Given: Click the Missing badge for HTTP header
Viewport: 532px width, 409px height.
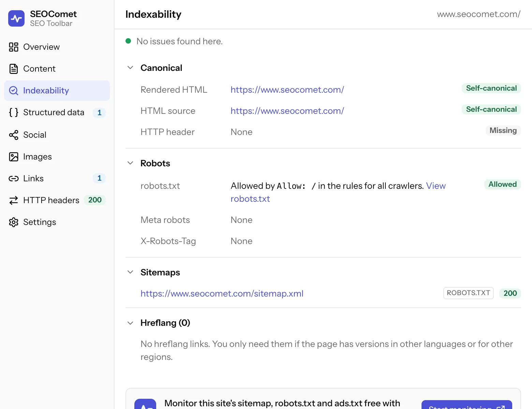Looking at the screenshot, I should tap(503, 131).
